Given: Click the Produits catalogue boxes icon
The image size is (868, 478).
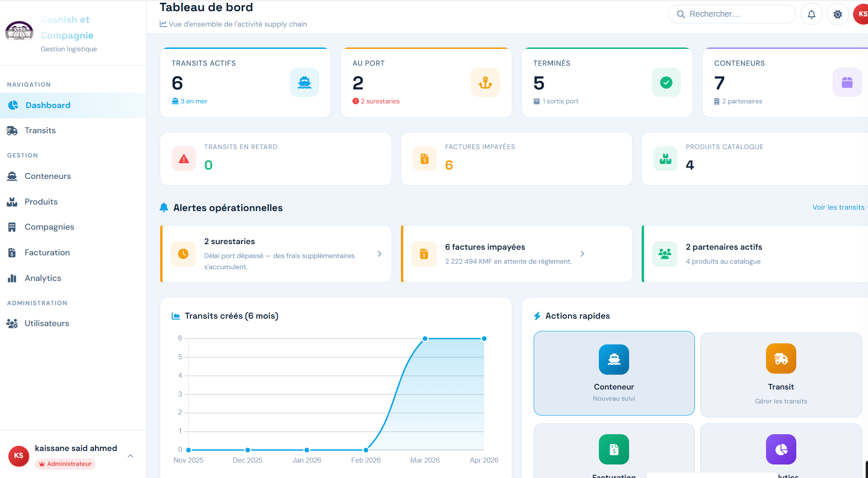Looking at the screenshot, I should pyautogui.click(x=665, y=159).
